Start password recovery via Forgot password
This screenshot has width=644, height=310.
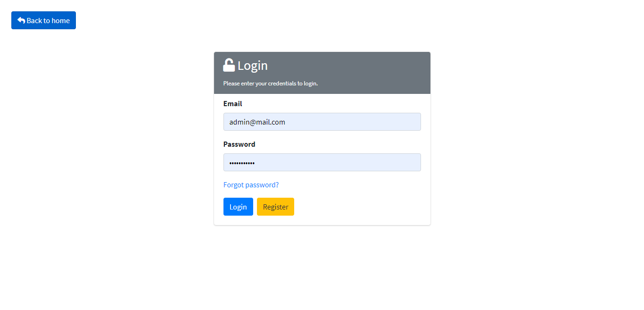tap(251, 185)
